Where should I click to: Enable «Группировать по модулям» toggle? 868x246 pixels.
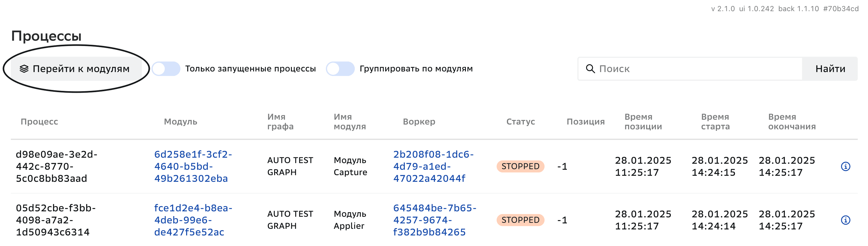click(340, 68)
